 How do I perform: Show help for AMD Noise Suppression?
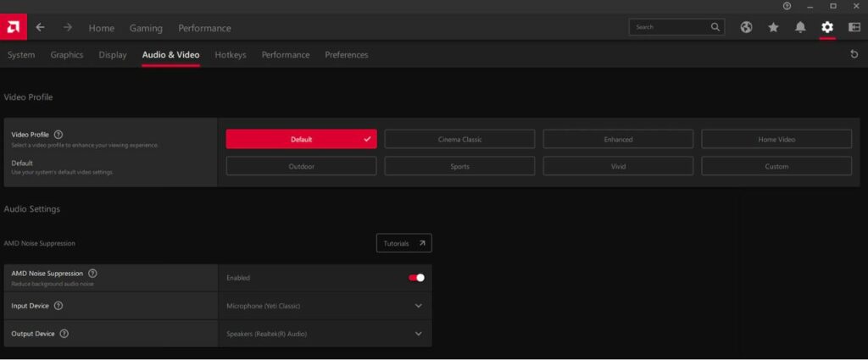92,274
